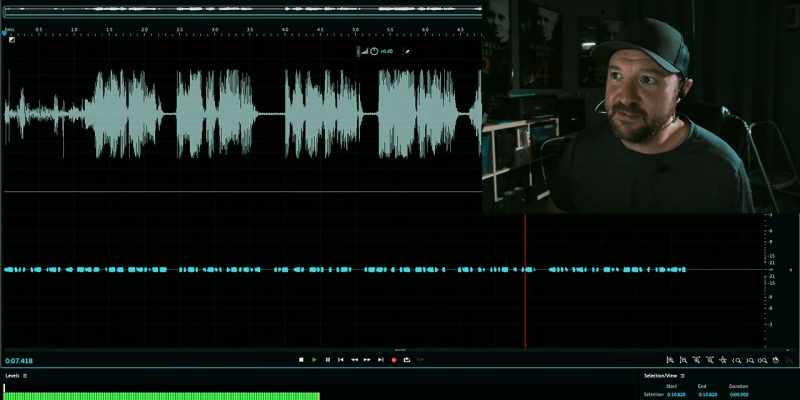Open the Selection/View panel menu

(x=683, y=376)
